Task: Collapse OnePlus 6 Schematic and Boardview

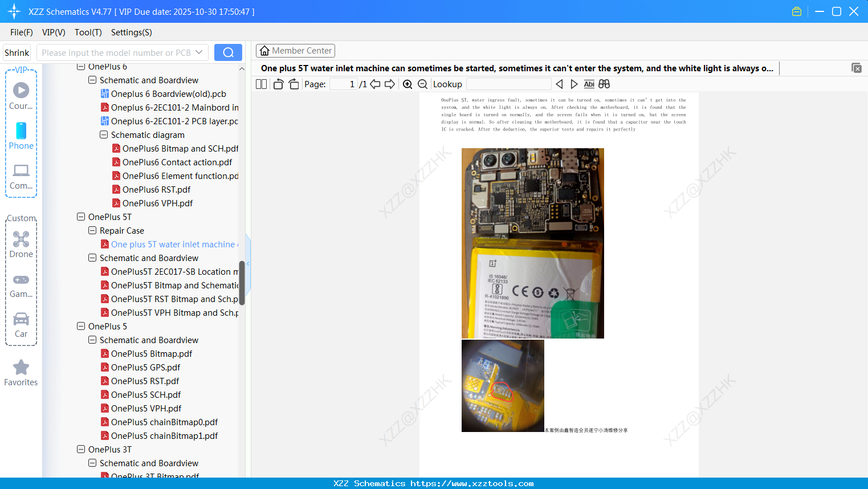Action: [92, 80]
